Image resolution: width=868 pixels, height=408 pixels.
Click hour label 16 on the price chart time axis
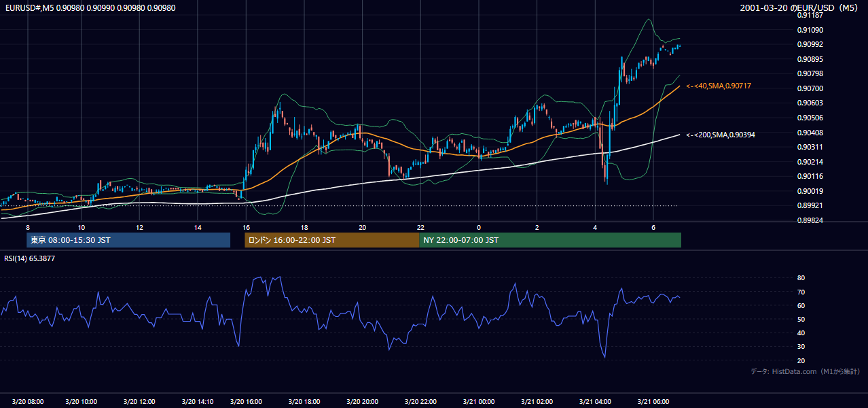pos(246,227)
